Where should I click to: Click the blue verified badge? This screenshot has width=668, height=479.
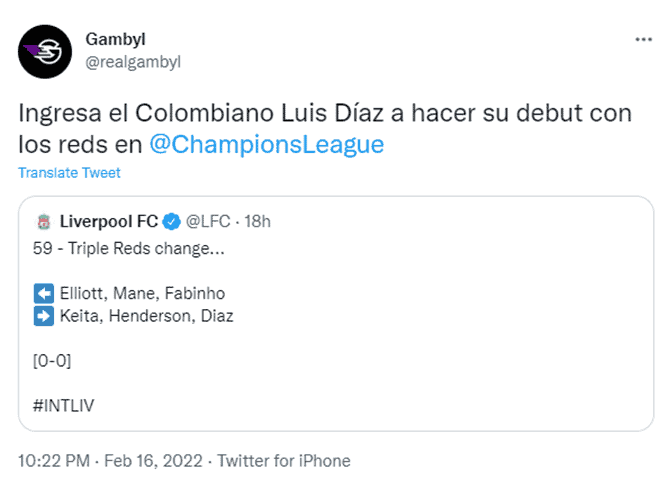click(x=172, y=222)
